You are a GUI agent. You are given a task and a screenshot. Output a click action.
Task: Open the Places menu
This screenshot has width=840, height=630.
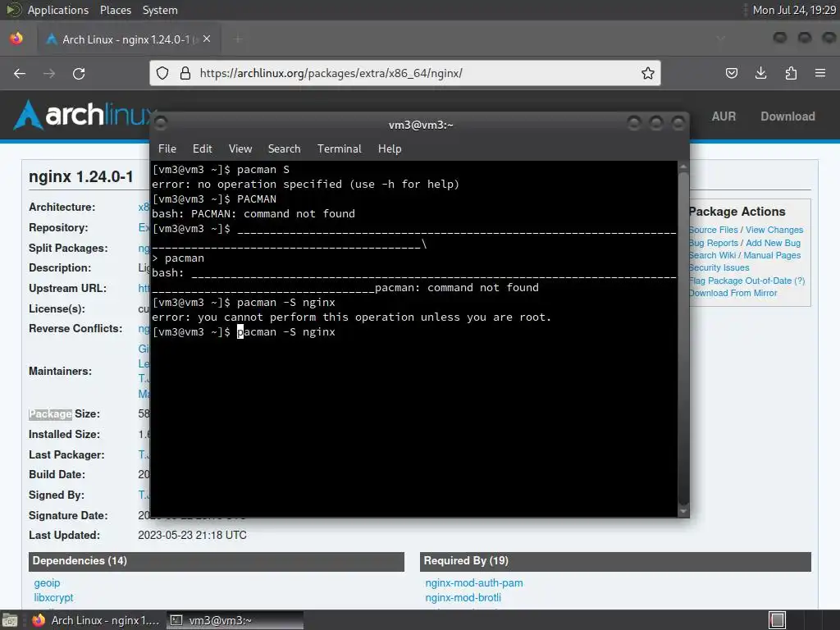(115, 10)
